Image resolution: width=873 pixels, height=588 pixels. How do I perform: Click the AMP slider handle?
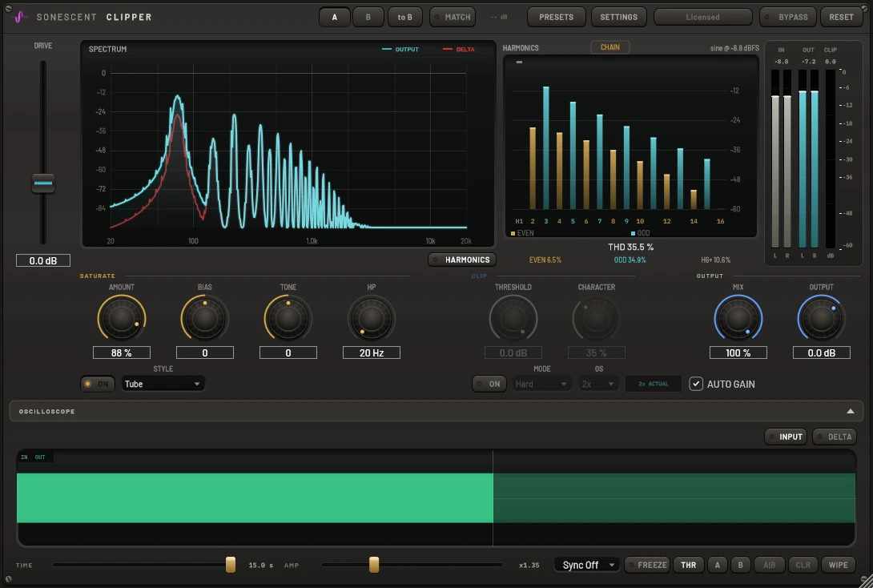coord(374,565)
